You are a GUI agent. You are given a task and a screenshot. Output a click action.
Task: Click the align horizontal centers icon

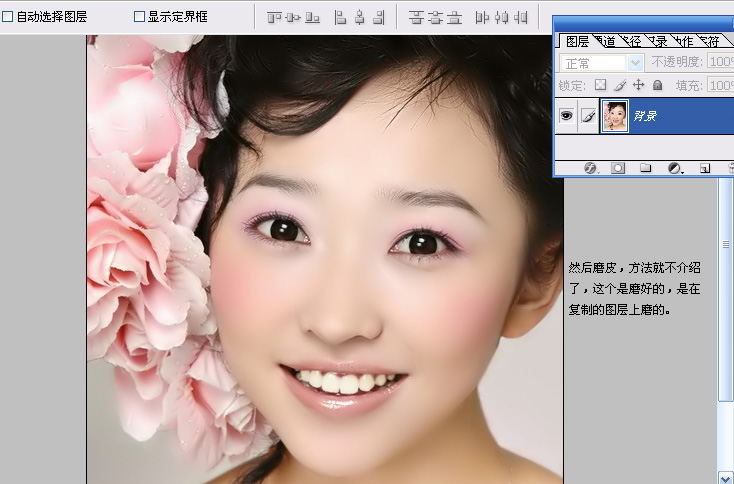pyautogui.click(x=360, y=18)
